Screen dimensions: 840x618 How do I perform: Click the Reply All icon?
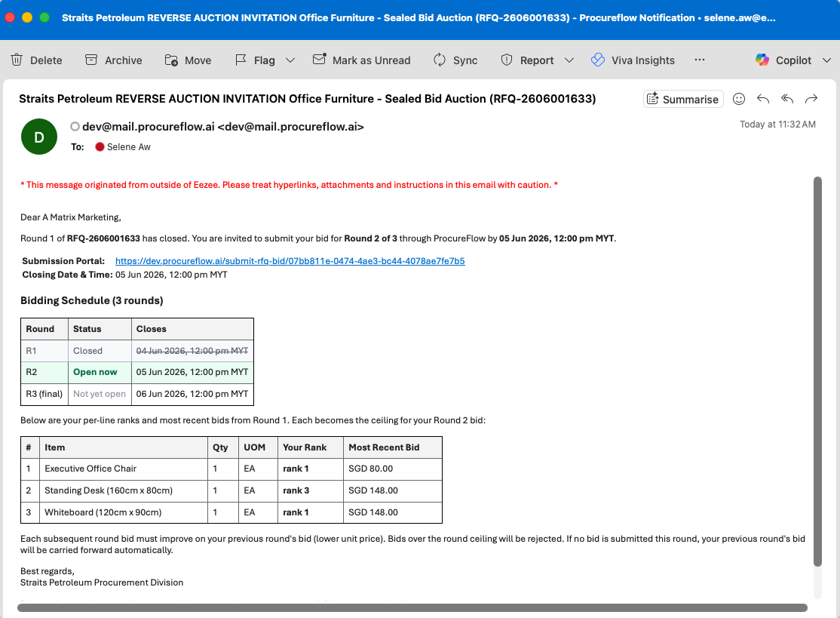click(787, 99)
